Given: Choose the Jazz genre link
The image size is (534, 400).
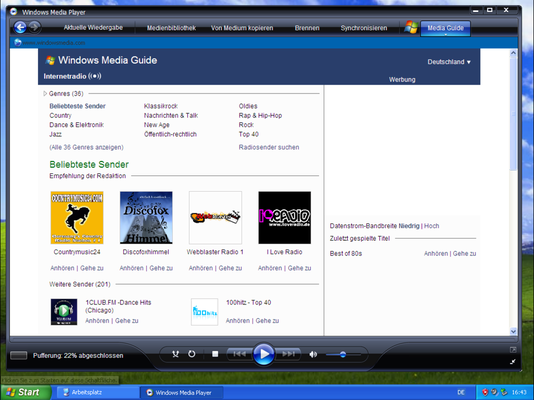Looking at the screenshot, I should (56, 134).
